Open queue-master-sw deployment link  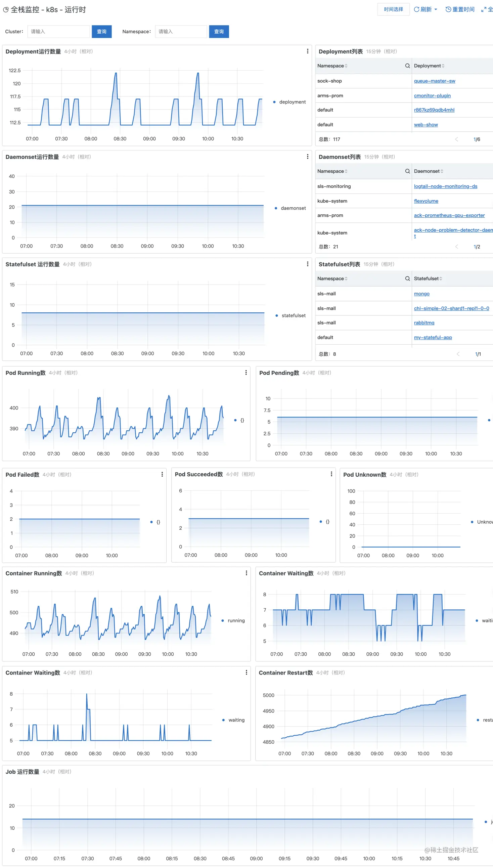click(x=435, y=81)
